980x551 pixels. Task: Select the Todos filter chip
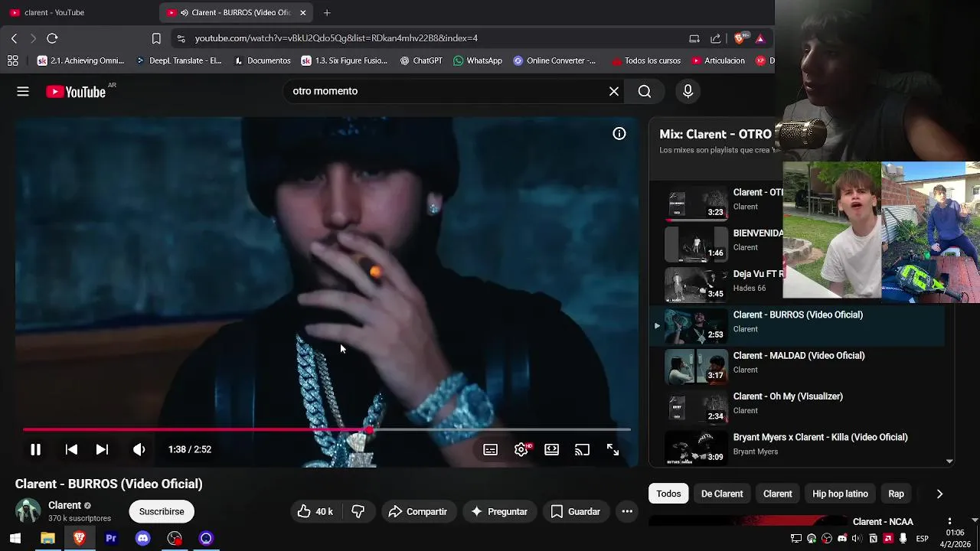tap(668, 494)
